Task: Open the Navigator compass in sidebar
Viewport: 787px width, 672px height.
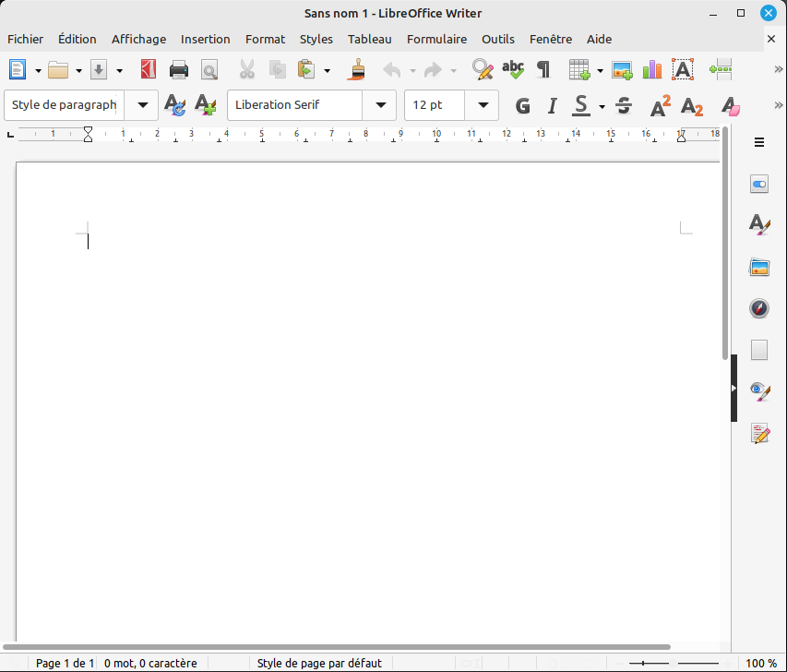Action: pos(759,308)
